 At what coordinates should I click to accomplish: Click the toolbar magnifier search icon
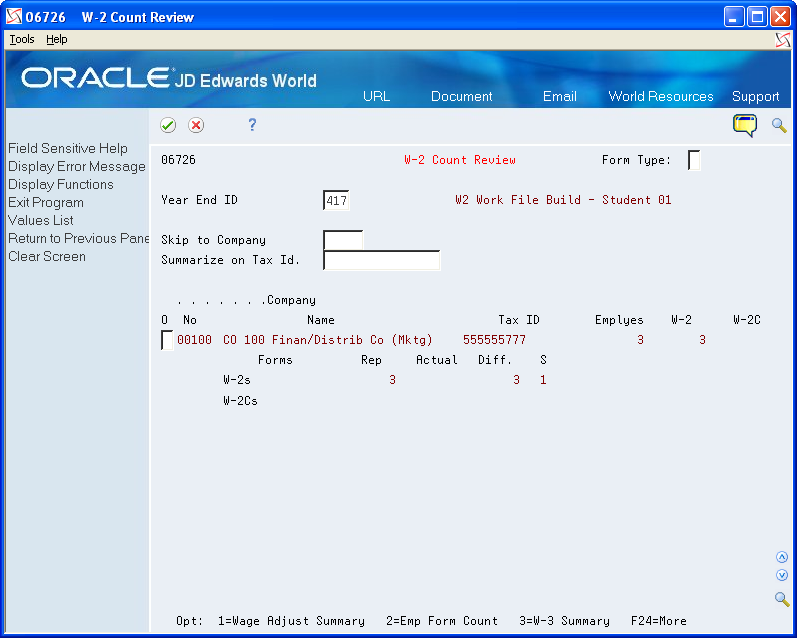[779, 125]
